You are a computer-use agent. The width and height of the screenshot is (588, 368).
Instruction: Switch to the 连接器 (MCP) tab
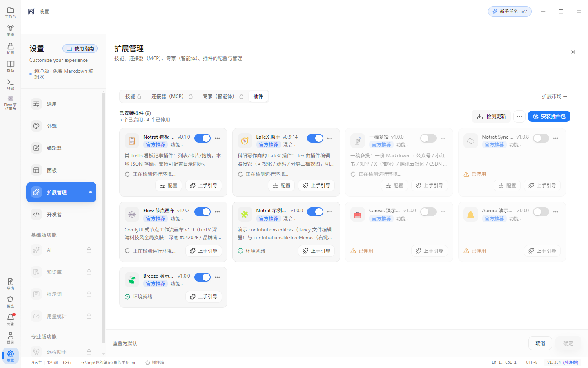[172, 96]
